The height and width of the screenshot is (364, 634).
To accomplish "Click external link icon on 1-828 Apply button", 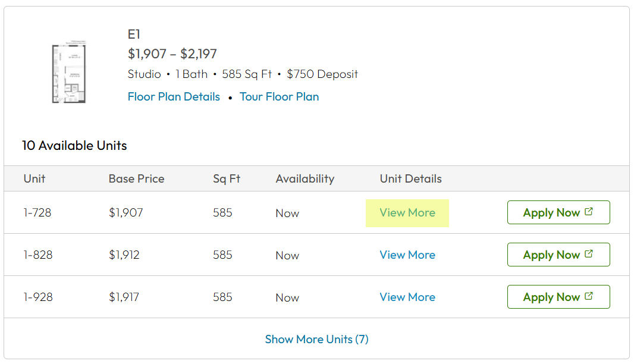I will 589,253.
